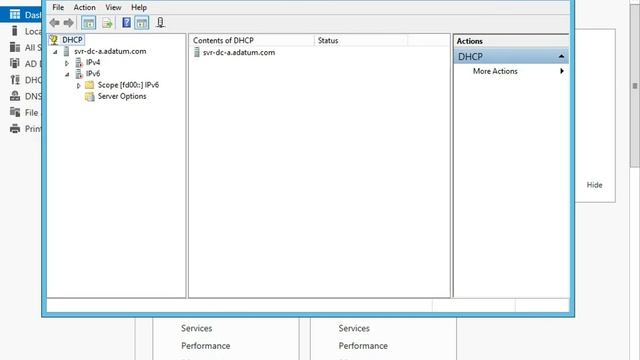The height and width of the screenshot is (360, 640).
Task: Click the Add Server toolbar icon
Action: [x=160, y=22]
